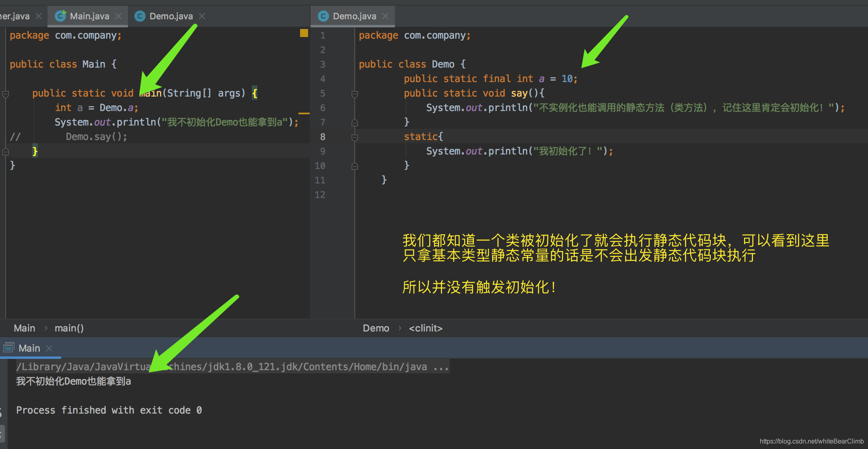Click the warning stripe mark beside the println line

(304, 113)
